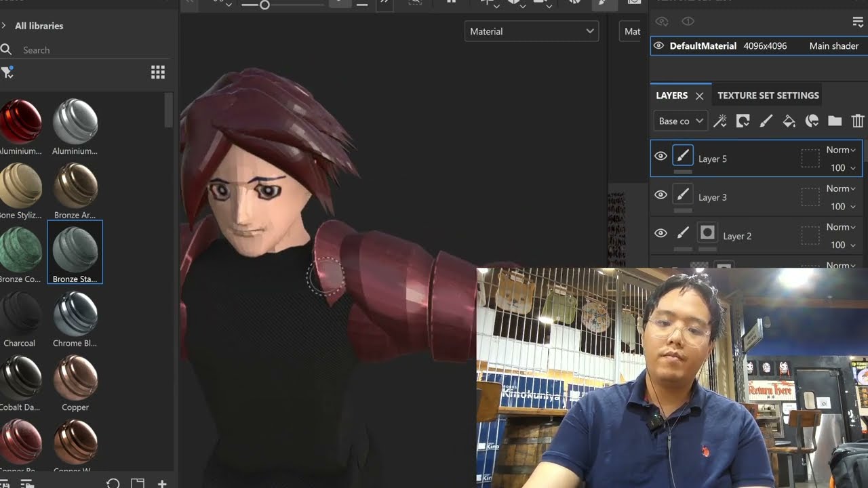The image size is (868, 488).
Task: Click Layer 3 paint brush thumbnail
Action: tap(683, 195)
